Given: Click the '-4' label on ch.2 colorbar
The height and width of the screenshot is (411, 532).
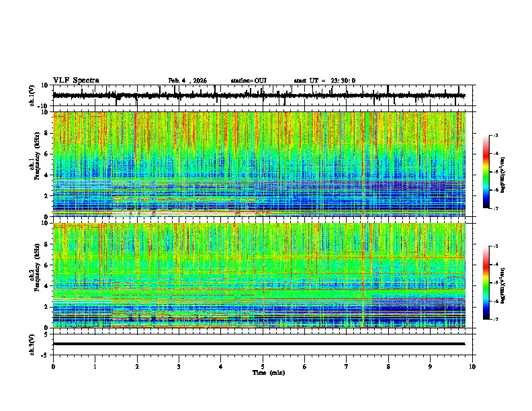Looking at the screenshot, I should 496,264.
